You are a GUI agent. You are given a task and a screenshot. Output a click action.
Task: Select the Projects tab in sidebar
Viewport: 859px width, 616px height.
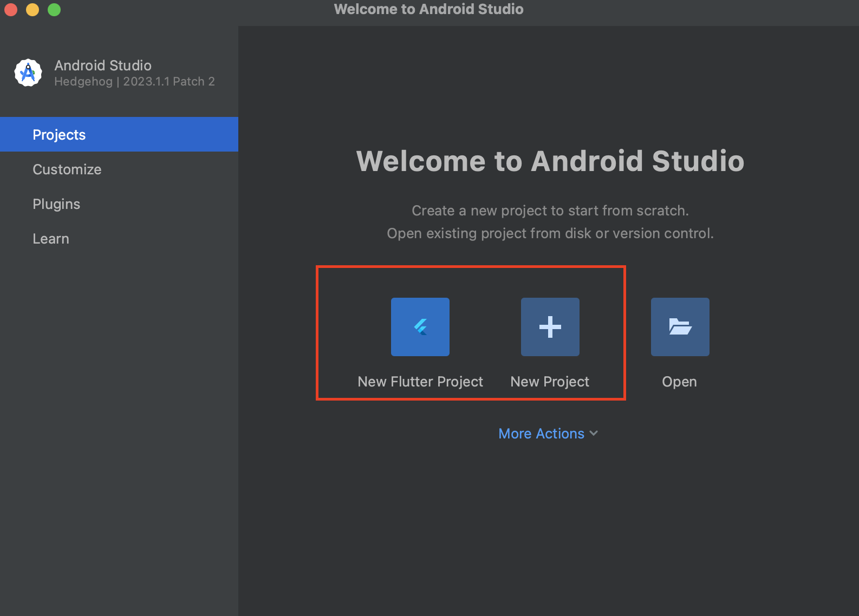point(119,134)
